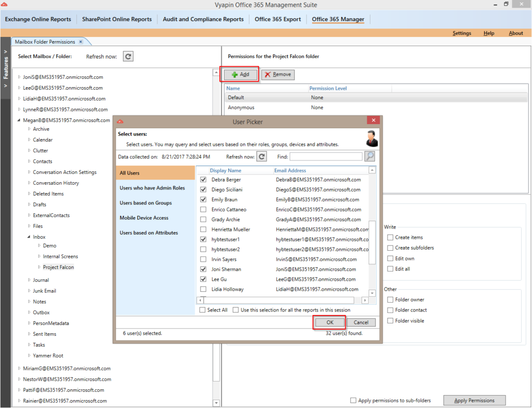The height and width of the screenshot is (408, 532).
Task: Select Office 365 Manager tab
Action: [x=338, y=19]
